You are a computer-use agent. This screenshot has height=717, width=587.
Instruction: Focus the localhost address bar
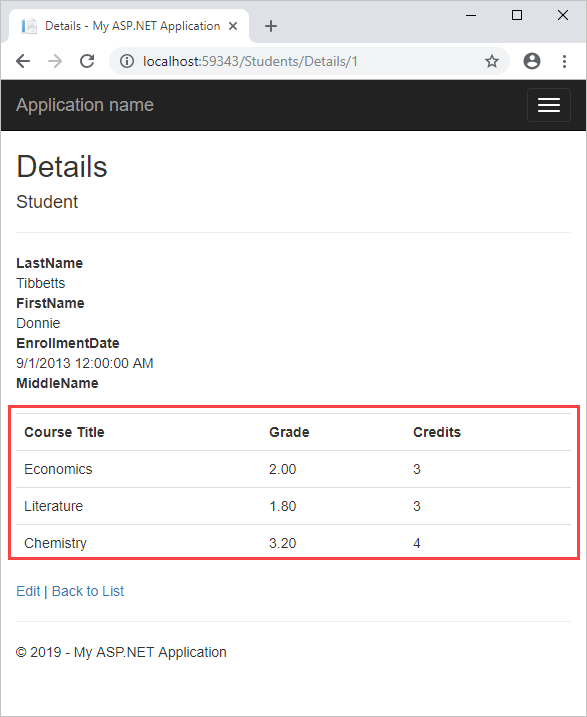[310, 61]
